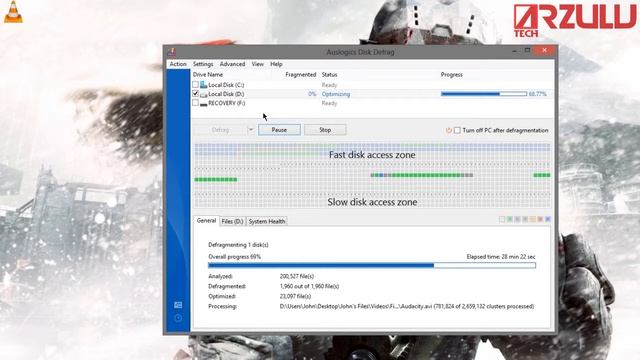The width and height of the screenshot is (640, 360).
Task: Click the 68.77% progress value
Action: pyautogui.click(x=538, y=94)
